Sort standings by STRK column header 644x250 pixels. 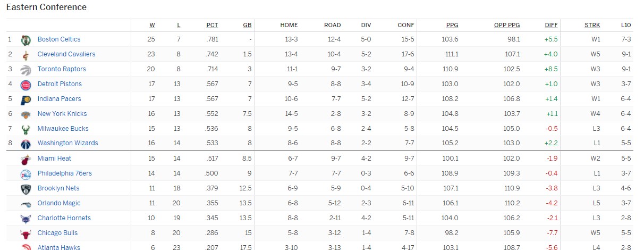(592, 25)
